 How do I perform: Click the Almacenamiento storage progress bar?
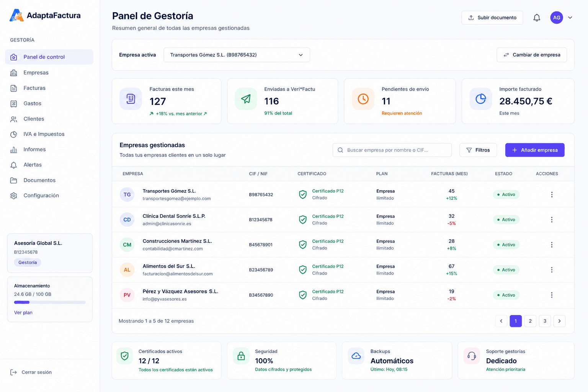pyautogui.click(x=50, y=302)
